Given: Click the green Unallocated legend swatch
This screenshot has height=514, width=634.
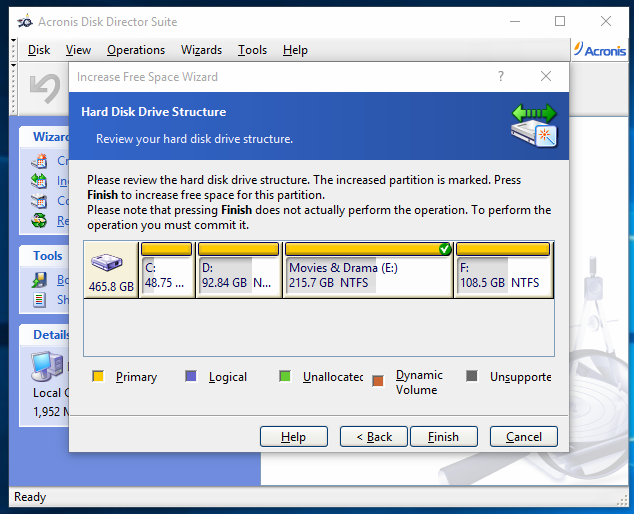Looking at the screenshot, I should point(285,377).
